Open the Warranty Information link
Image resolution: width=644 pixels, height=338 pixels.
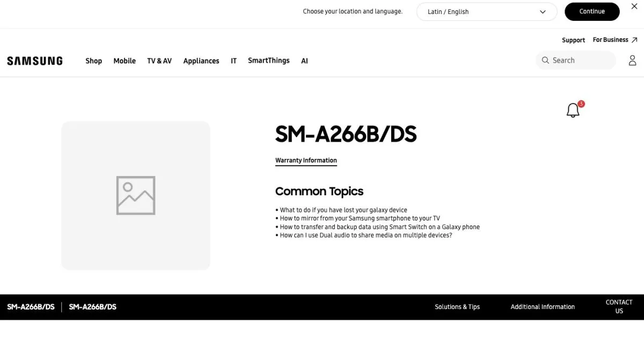coord(306,160)
